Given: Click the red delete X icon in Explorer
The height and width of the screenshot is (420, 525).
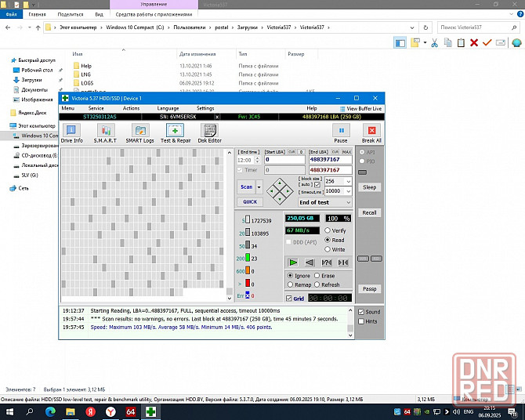Looking at the screenshot, I should (474, 43).
